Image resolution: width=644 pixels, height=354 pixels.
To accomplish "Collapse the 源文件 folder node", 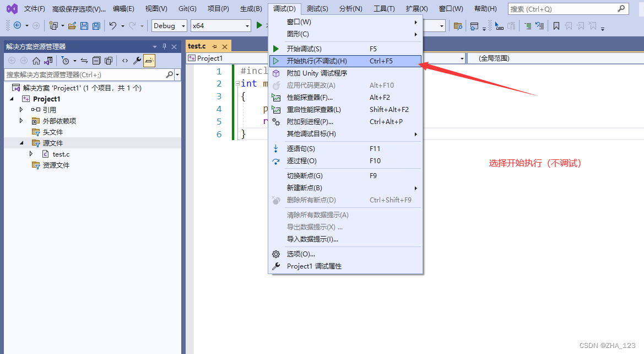I will (22, 143).
